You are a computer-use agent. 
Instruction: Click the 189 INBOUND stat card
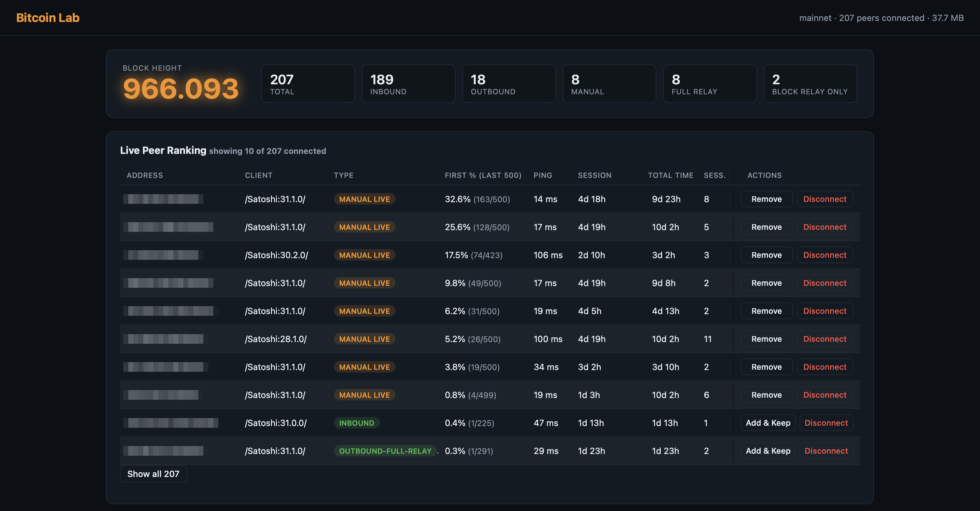point(408,84)
